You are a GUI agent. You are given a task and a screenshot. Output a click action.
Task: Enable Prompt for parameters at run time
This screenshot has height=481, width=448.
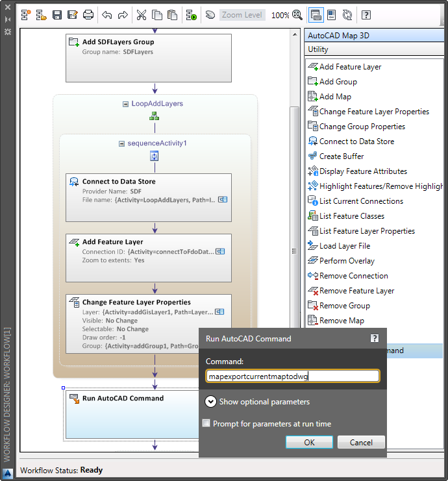[206, 423]
